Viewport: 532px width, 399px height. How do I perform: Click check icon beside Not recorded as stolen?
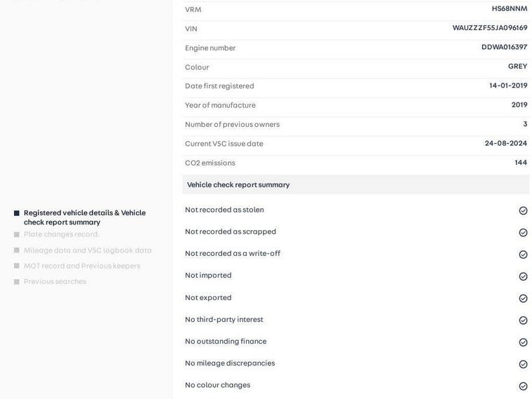point(523,210)
